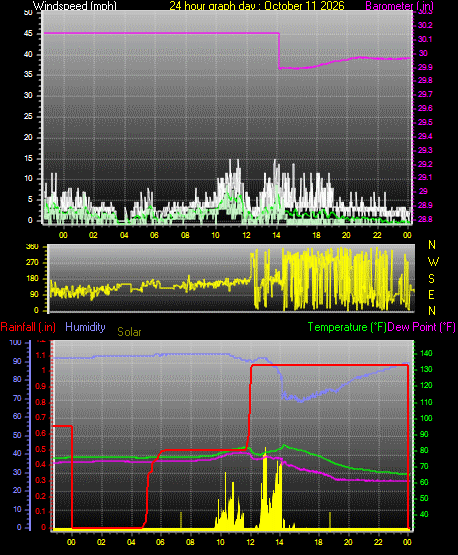Viewport: 458px width, 555px height.
Task: Click the '29.5' barometer axis value
Action: point(425,122)
